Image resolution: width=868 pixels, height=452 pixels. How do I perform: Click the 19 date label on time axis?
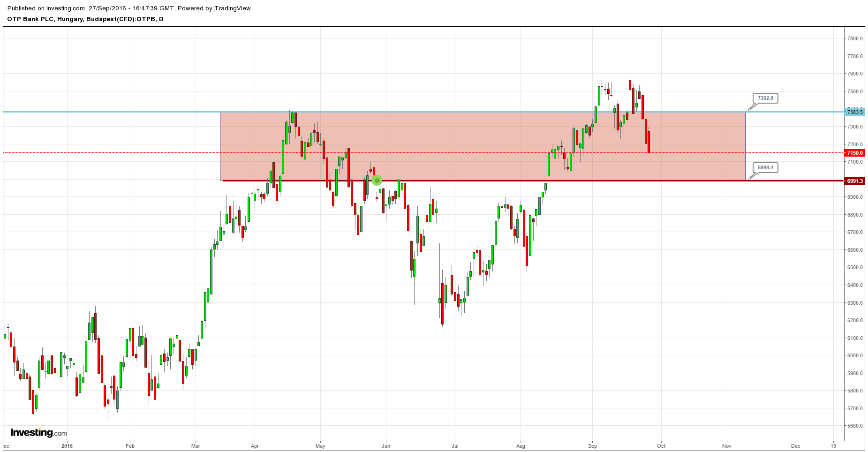833,446
